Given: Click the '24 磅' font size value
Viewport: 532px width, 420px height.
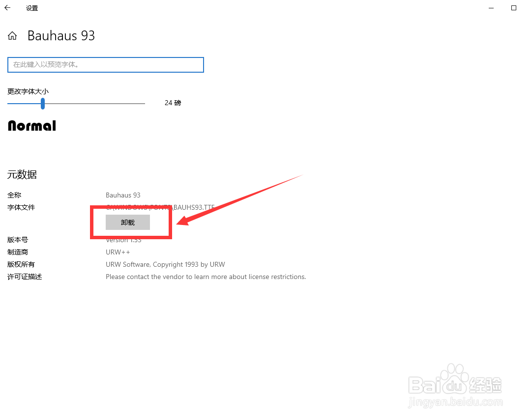Looking at the screenshot, I should point(173,103).
